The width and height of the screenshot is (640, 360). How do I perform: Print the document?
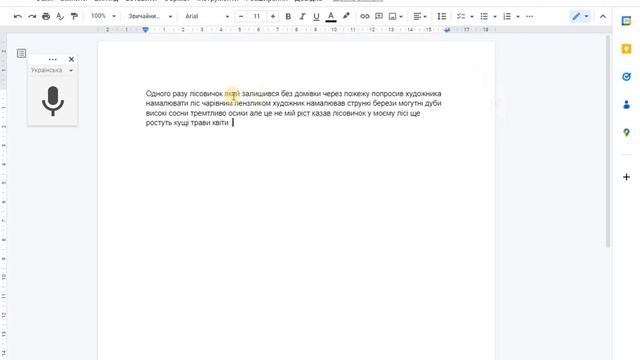tap(46, 16)
